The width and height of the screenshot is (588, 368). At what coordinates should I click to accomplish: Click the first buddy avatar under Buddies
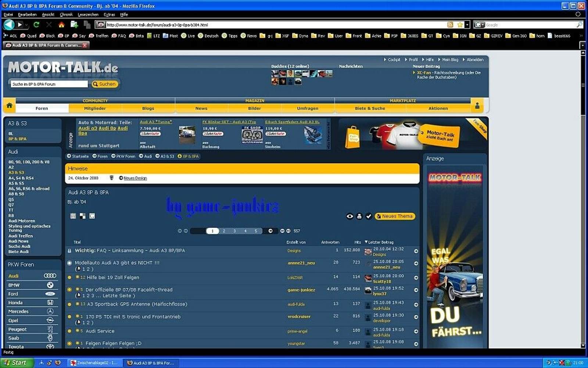coord(275,74)
